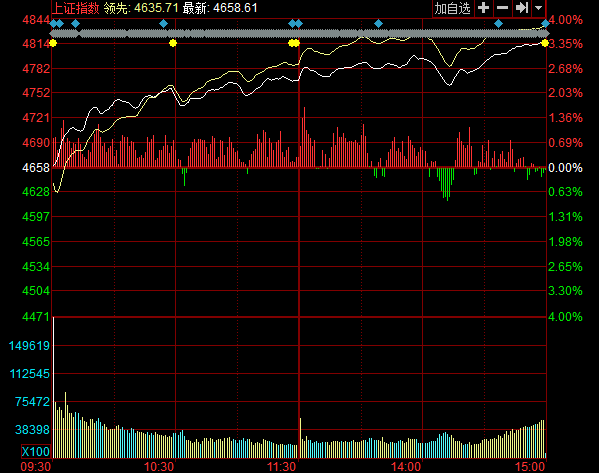Click the X100 volume unit box

(36, 452)
